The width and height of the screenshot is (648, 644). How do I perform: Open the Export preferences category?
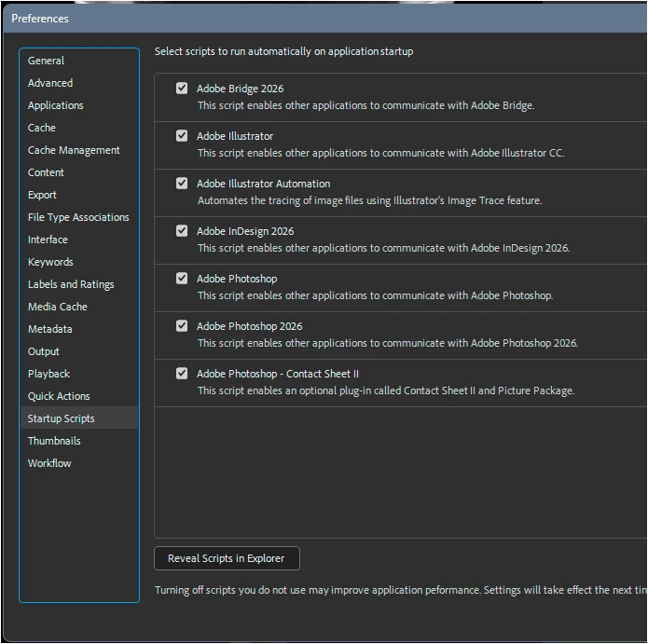tap(42, 195)
